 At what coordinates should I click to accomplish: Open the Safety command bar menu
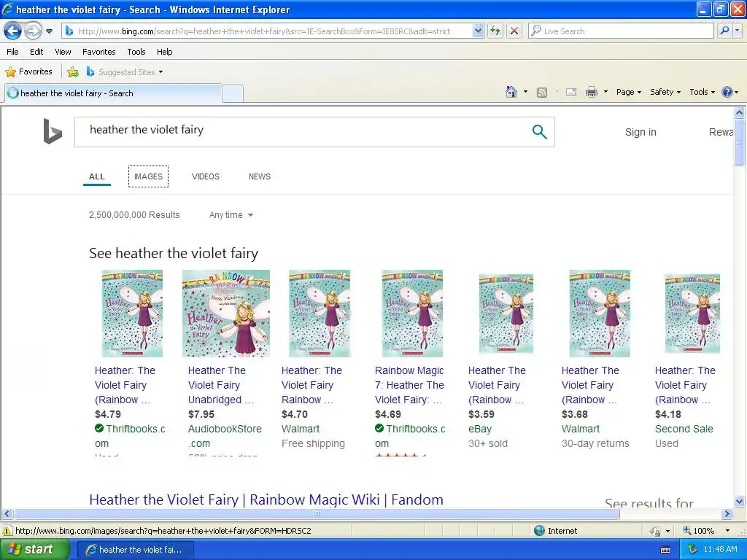pyautogui.click(x=665, y=92)
